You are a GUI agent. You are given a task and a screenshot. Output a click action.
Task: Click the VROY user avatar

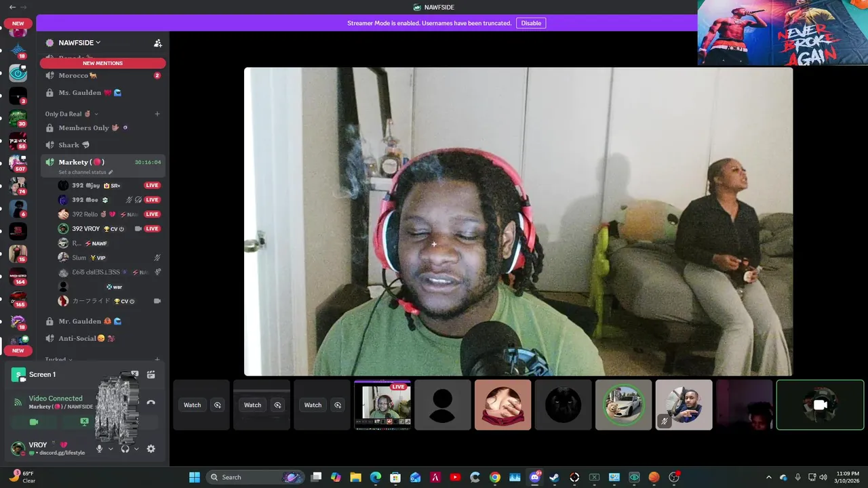click(18, 448)
